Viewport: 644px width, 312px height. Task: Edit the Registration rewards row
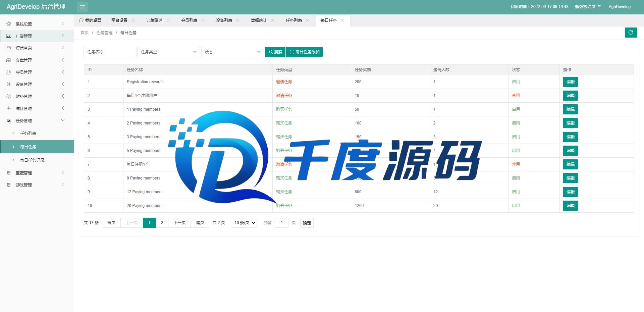click(570, 82)
